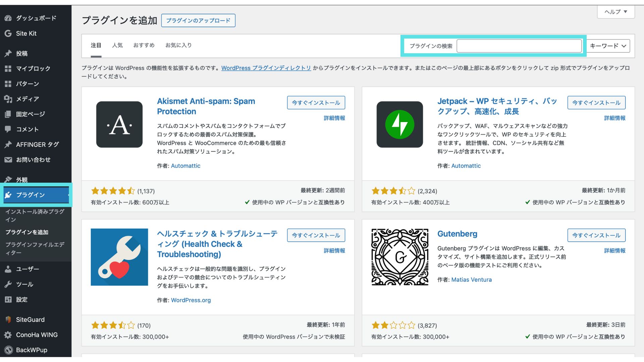Click the Health Check & Troubleshooting title

click(x=217, y=244)
